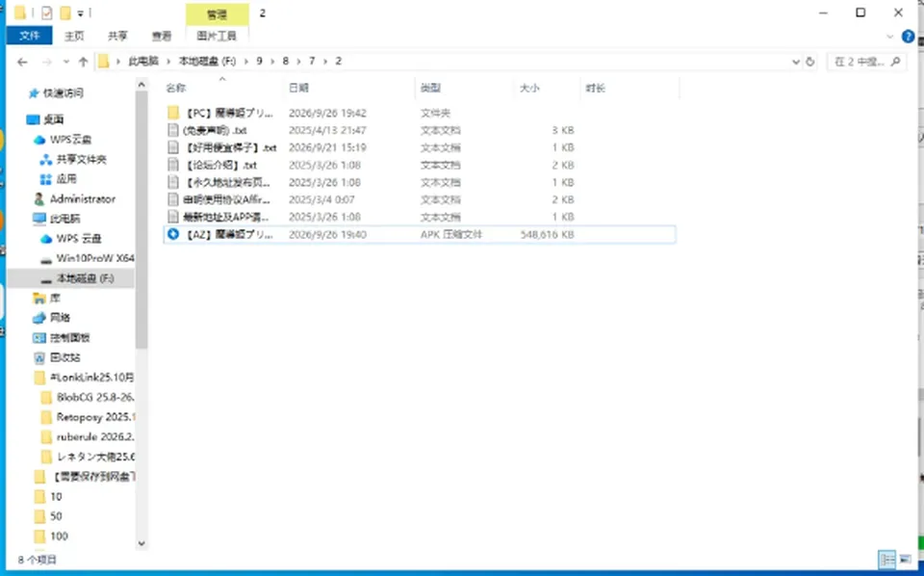Viewport: 924px width, 576px height.
Task: Switch to the 主页 ribbon tab
Action: (74, 36)
